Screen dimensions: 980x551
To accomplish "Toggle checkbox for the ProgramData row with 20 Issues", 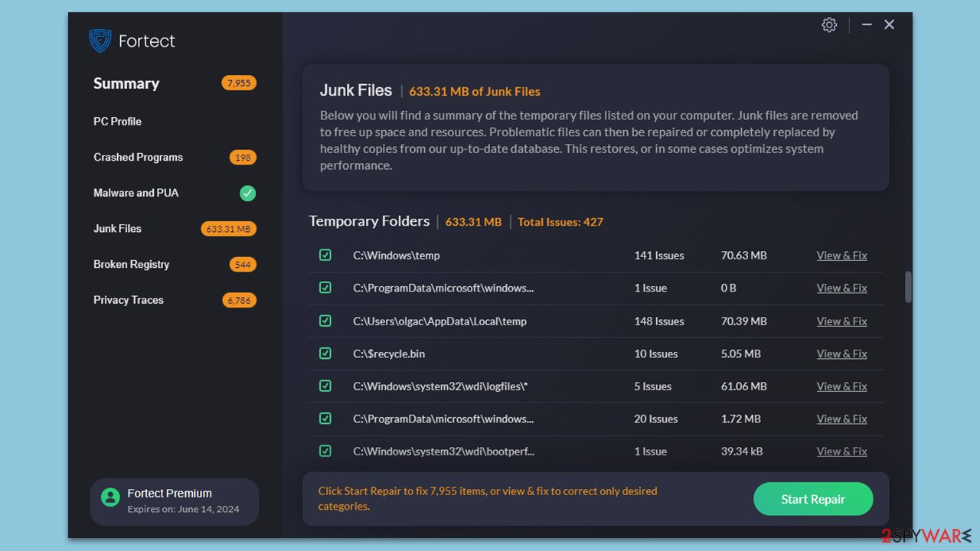I will click(325, 419).
